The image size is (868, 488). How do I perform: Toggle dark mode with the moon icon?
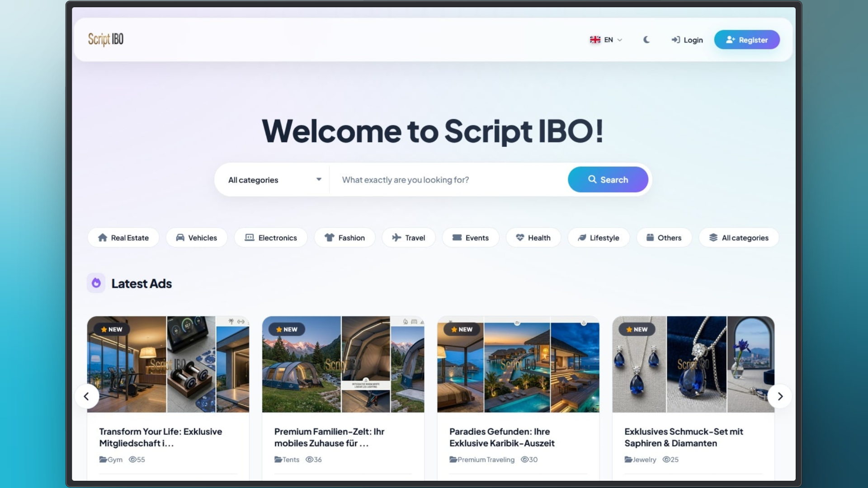point(646,40)
